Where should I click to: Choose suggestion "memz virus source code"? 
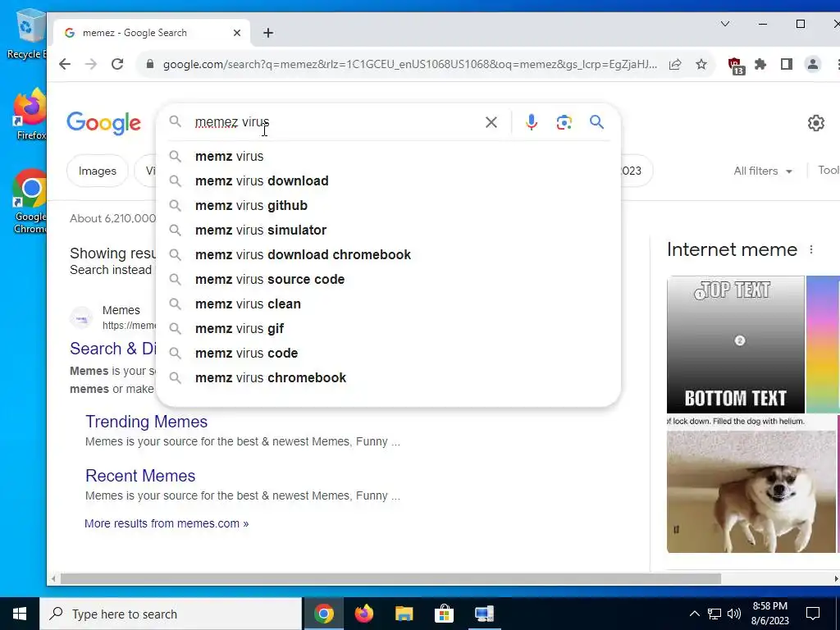point(388,280)
